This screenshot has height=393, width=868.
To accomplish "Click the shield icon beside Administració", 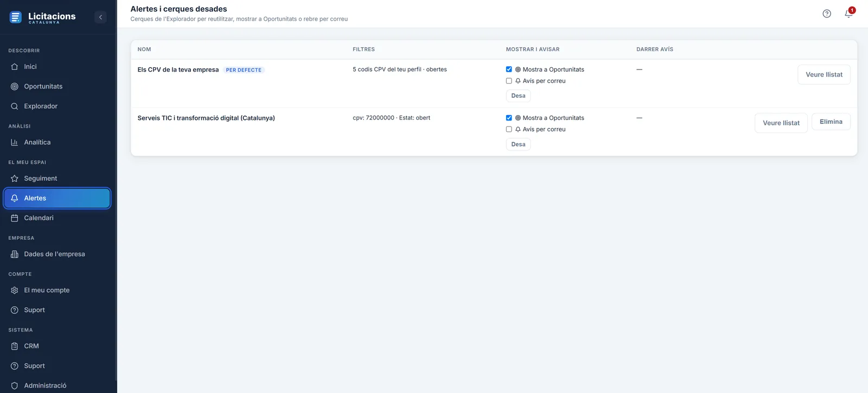I will (15, 386).
